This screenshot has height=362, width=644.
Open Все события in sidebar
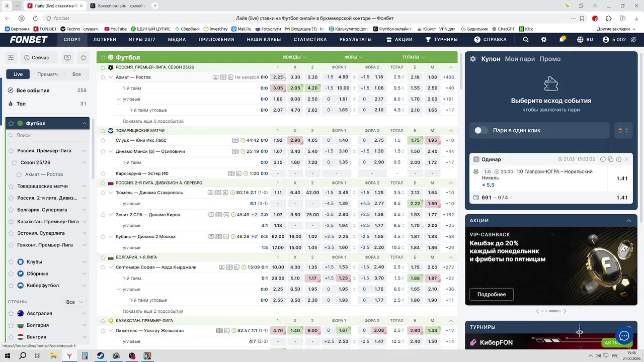(47, 90)
